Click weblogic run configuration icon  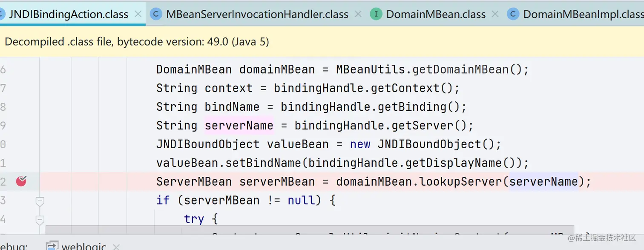coord(52,246)
